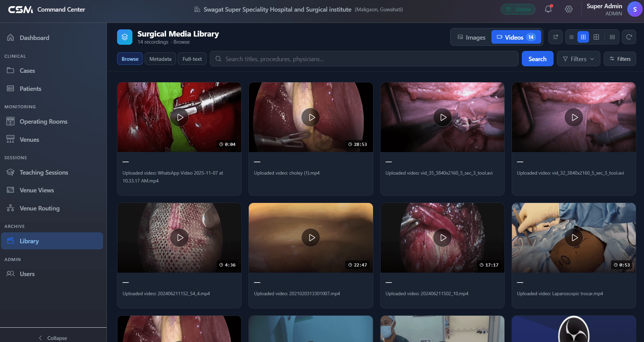Open the notifications bell

click(548, 9)
